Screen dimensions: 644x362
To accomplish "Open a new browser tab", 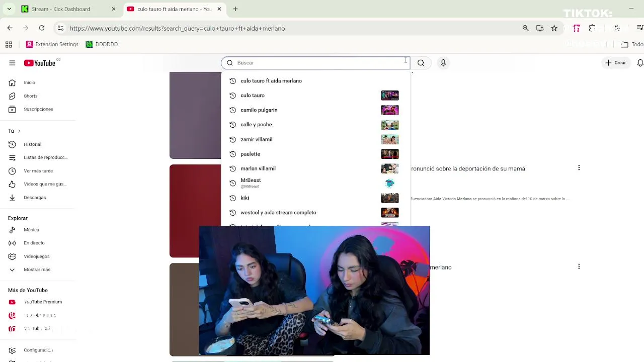I will (x=235, y=9).
